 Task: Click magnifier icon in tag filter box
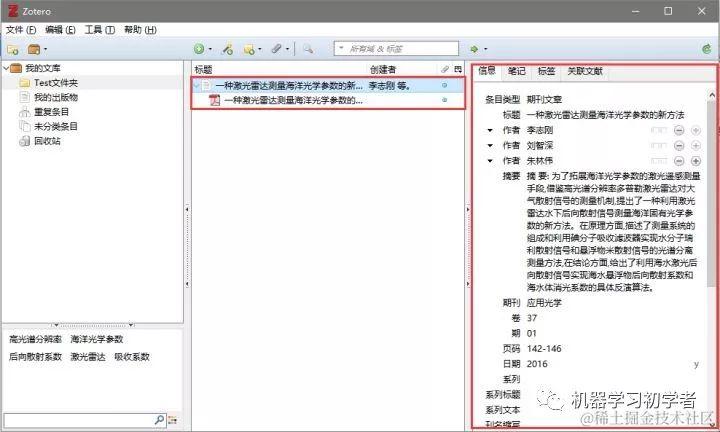click(159, 419)
